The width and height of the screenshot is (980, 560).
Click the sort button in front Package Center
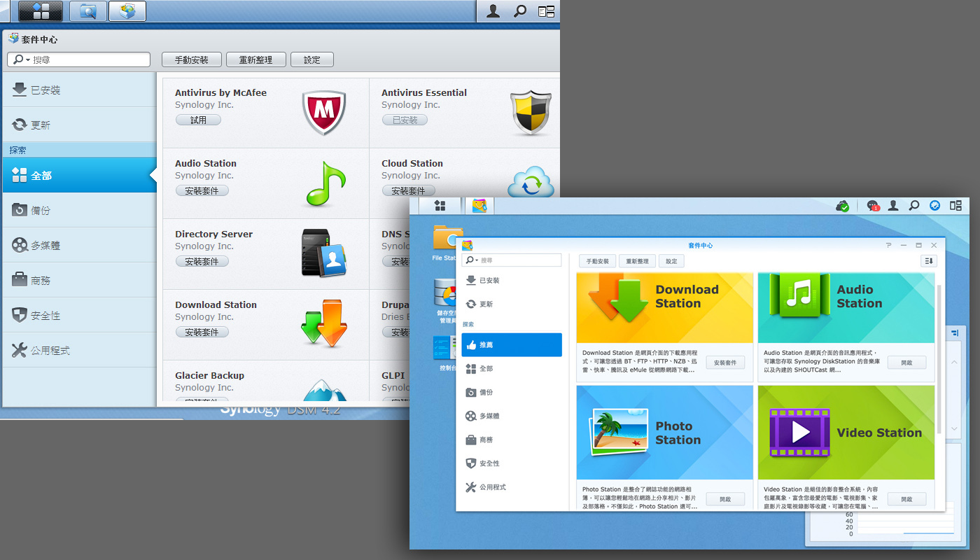928,261
